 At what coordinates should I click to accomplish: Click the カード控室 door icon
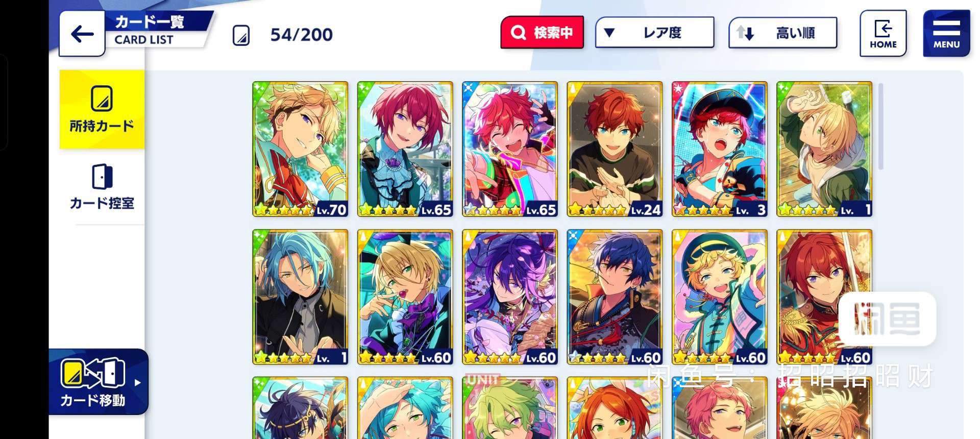point(102,177)
